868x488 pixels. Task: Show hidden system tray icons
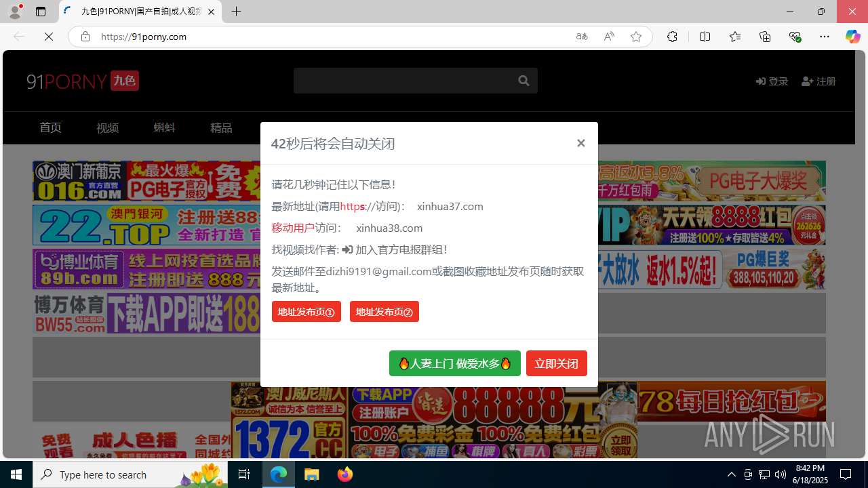pyautogui.click(x=731, y=474)
